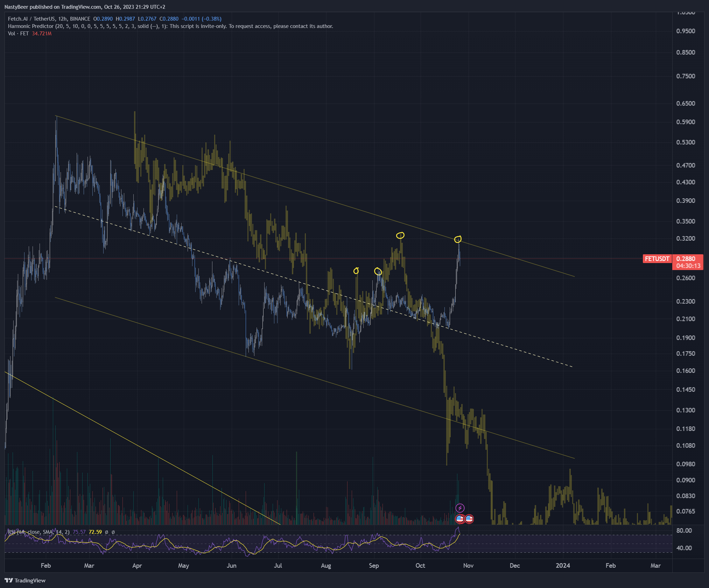Viewport: 709px width, 588px height.
Task: Click the 0.1750 price axis label
Action: (686, 354)
